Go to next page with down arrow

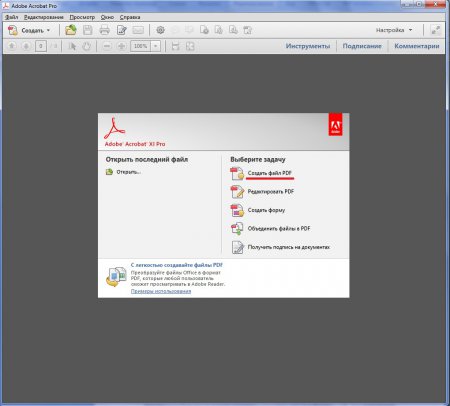click(x=26, y=46)
